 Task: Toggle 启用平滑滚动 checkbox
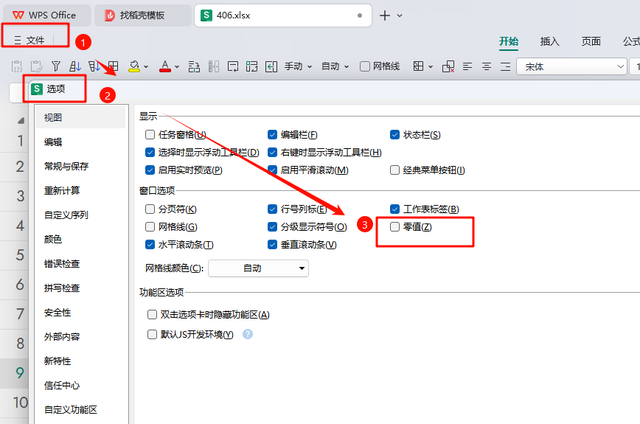272,170
